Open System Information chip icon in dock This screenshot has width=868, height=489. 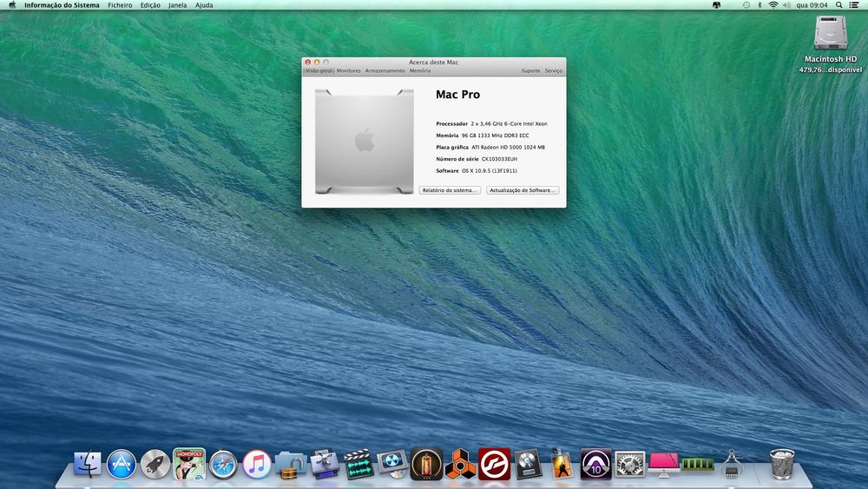click(732, 464)
